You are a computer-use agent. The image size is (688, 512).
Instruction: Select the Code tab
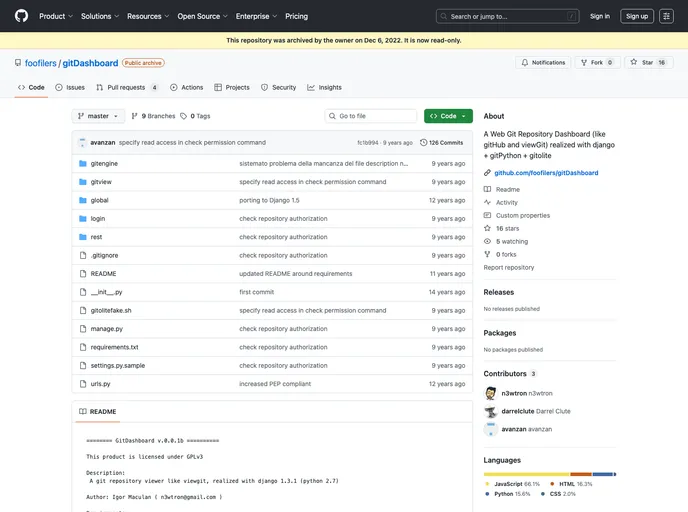[31, 88]
